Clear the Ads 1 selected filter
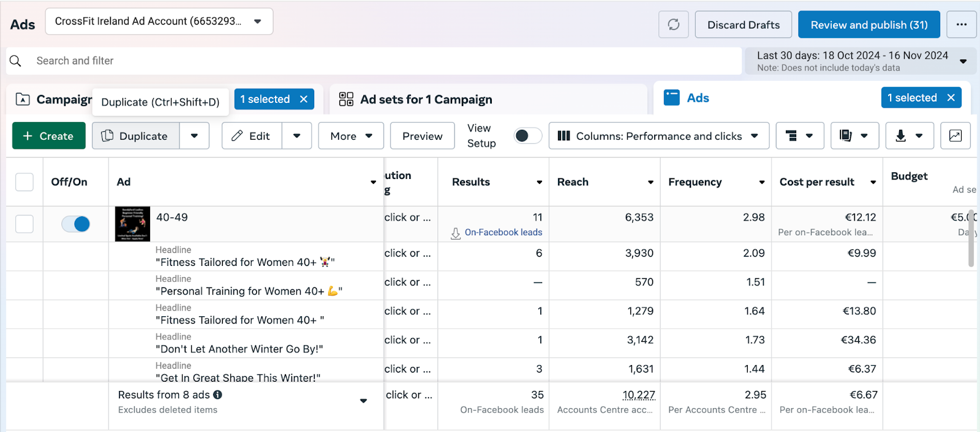Image resolution: width=980 pixels, height=432 pixels. click(x=951, y=97)
